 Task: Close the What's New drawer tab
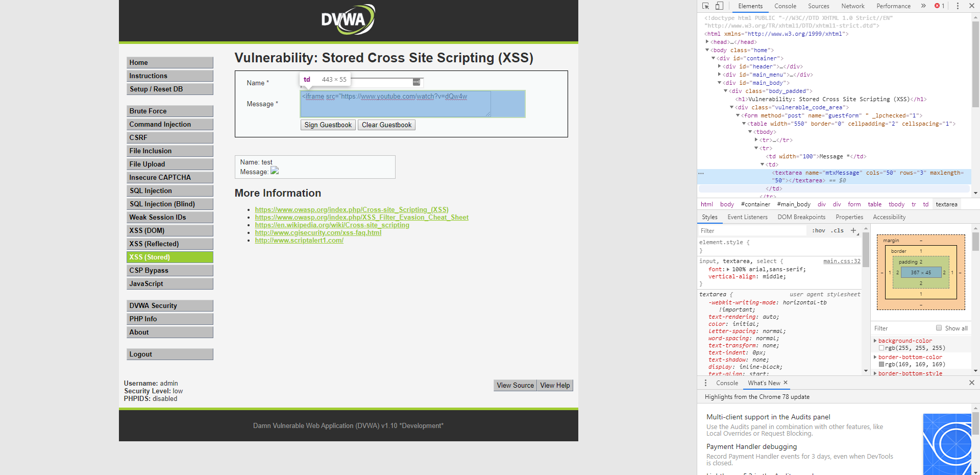(786, 383)
